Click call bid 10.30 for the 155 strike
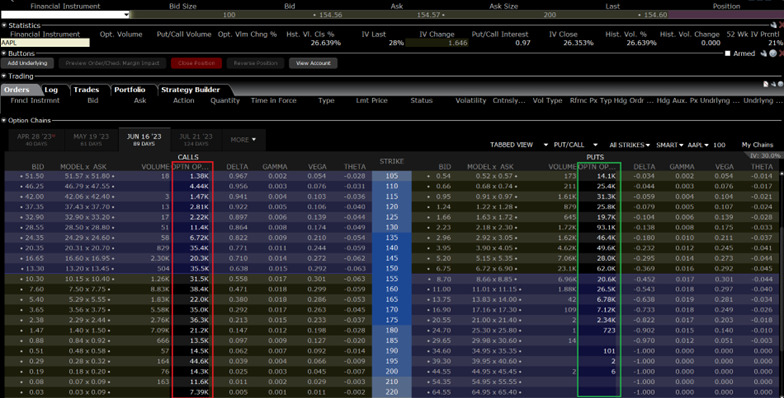Screen dimensions: 784x398 [x=34, y=279]
